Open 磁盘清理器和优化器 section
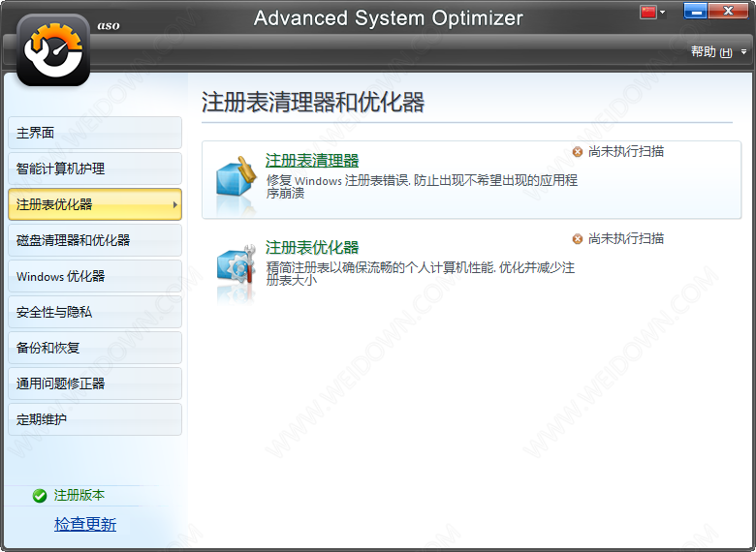756x552 pixels. coord(94,240)
